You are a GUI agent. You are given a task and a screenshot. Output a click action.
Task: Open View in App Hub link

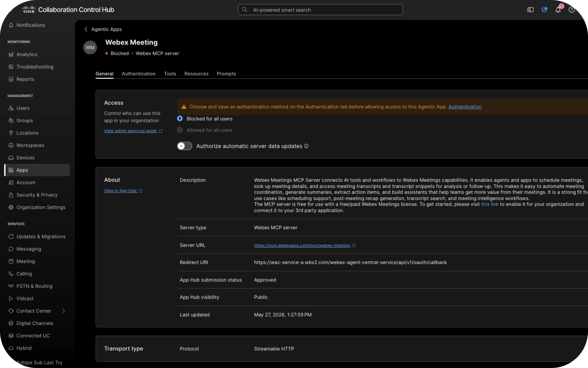coord(123,191)
